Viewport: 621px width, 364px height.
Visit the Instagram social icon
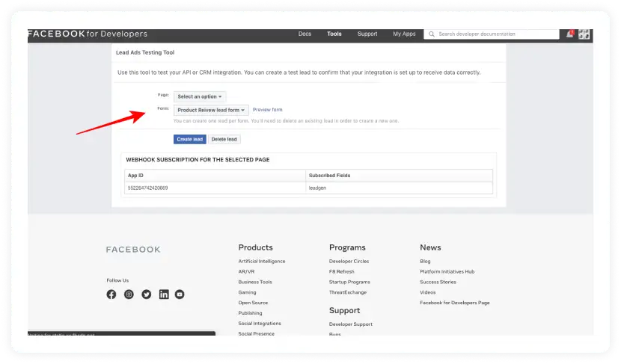(x=129, y=294)
